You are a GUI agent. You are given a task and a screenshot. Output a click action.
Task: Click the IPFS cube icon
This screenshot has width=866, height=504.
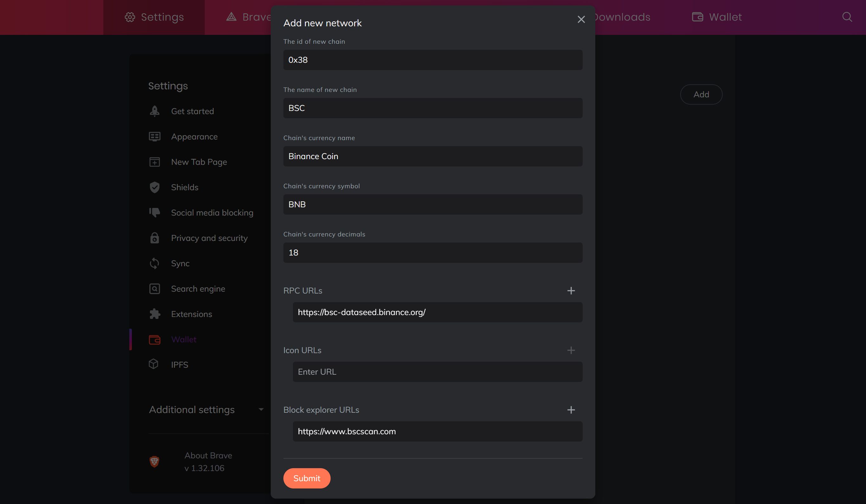click(154, 364)
